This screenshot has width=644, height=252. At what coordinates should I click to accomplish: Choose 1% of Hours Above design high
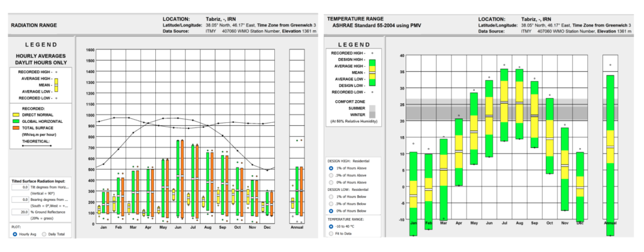tap(331, 168)
